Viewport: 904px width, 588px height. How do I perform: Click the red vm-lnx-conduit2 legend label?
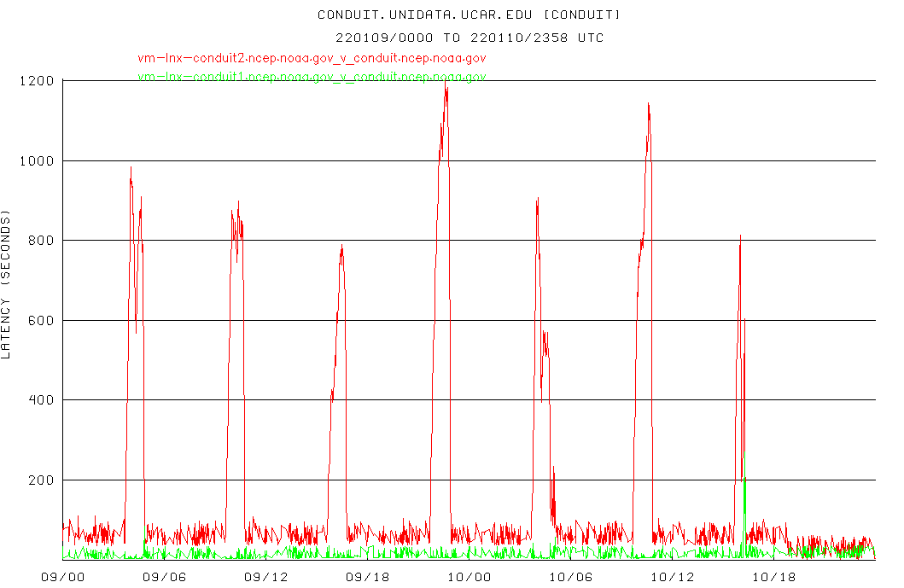[x=312, y=58]
